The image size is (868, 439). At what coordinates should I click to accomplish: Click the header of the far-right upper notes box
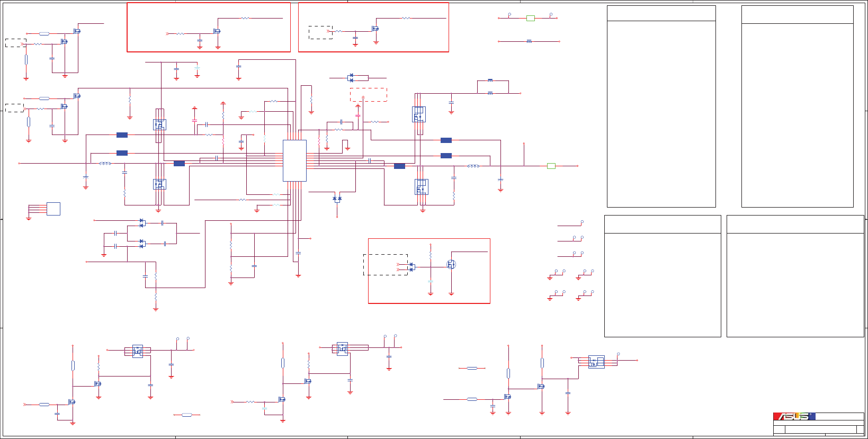tap(798, 15)
